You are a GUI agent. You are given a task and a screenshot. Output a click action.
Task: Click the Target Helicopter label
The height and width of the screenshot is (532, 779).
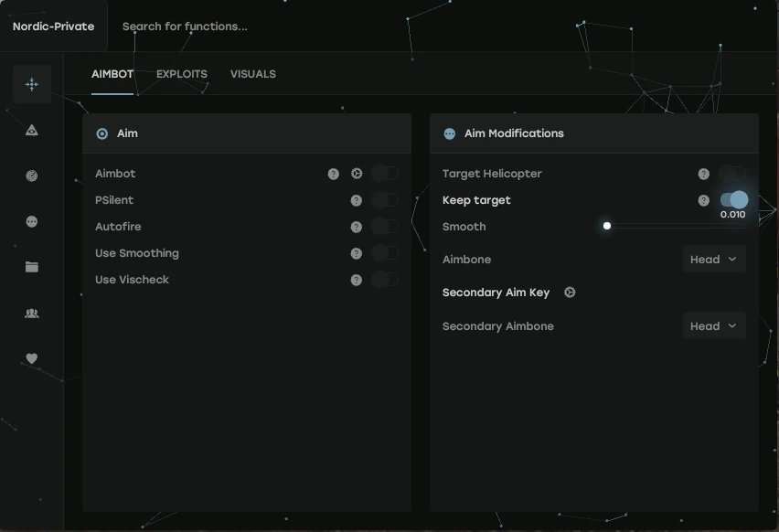click(x=492, y=174)
